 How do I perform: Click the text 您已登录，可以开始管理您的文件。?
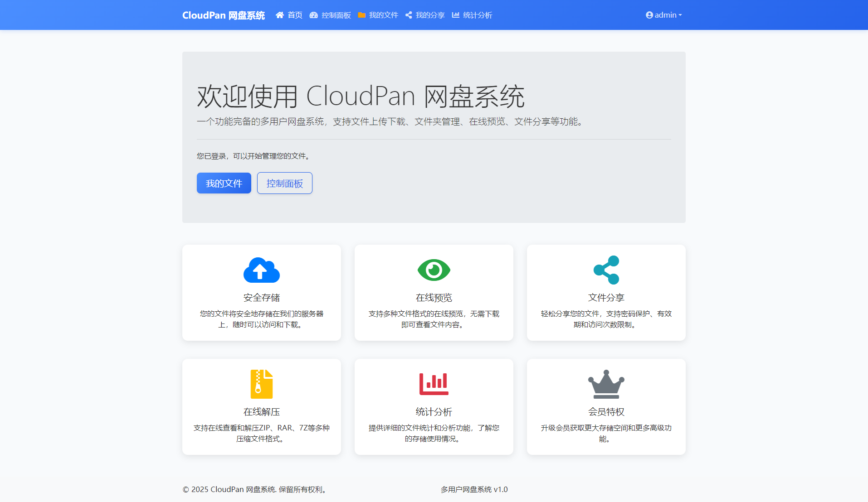(255, 156)
